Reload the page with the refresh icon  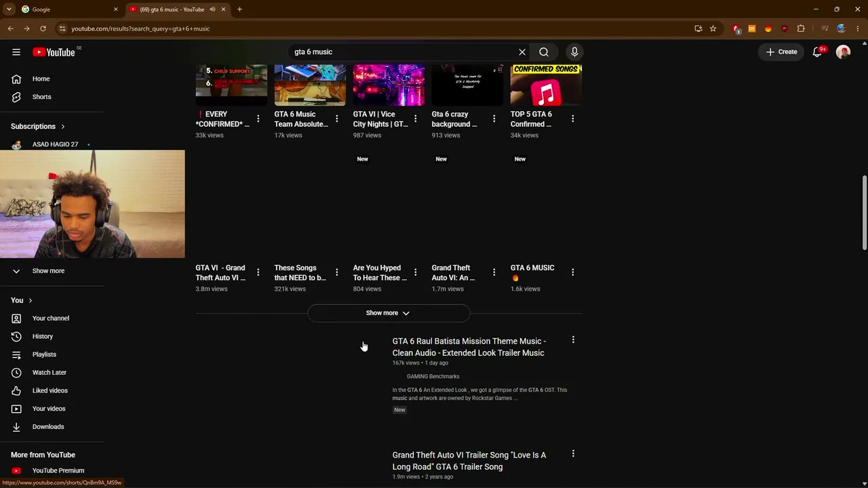click(43, 28)
